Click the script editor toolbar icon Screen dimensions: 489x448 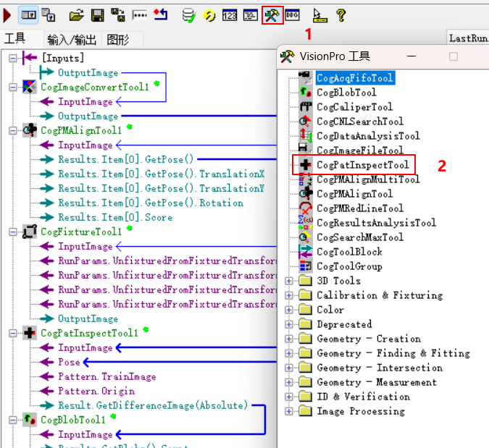(x=251, y=15)
